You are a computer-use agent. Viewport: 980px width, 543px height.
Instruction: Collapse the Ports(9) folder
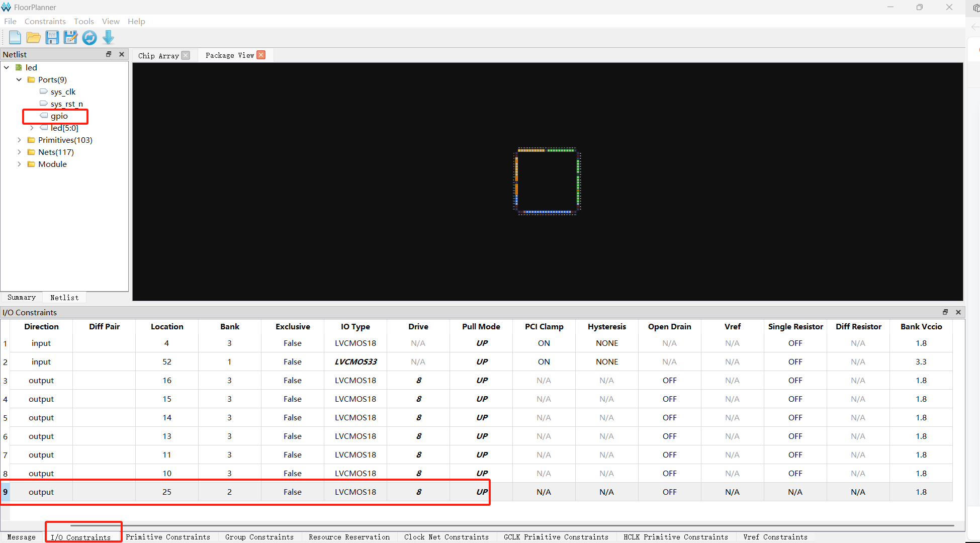point(19,79)
